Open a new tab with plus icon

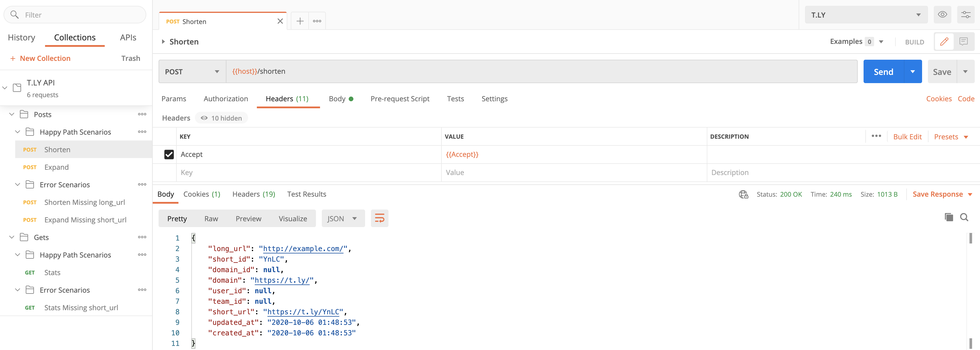pyautogui.click(x=300, y=21)
